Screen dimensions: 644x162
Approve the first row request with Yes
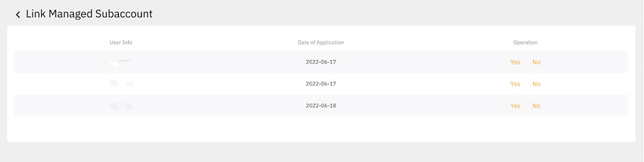pos(515,62)
